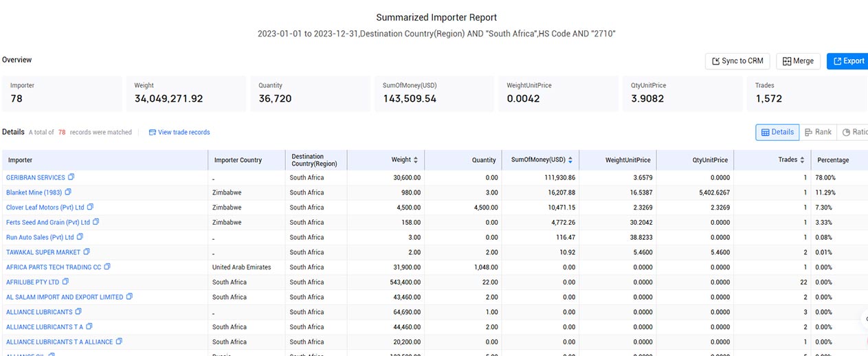Copy icon beside Blanket Mine (1983)
Image resolution: width=868 pixels, height=356 pixels.
68,192
